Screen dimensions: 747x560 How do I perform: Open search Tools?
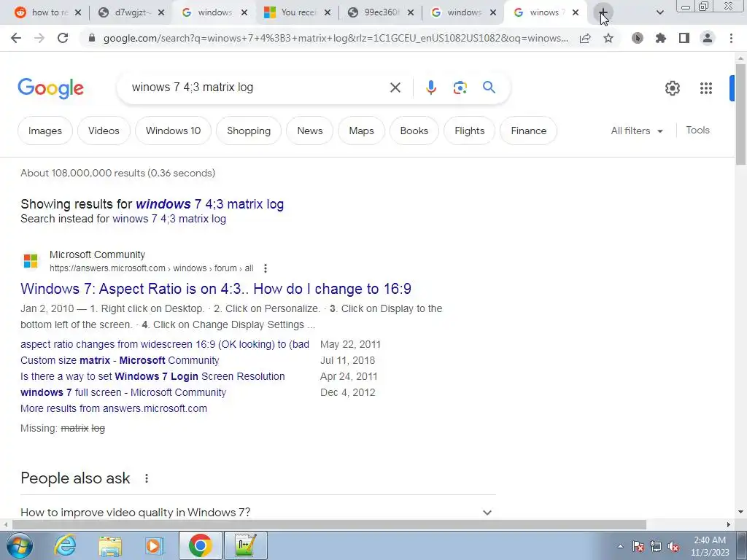point(697,131)
